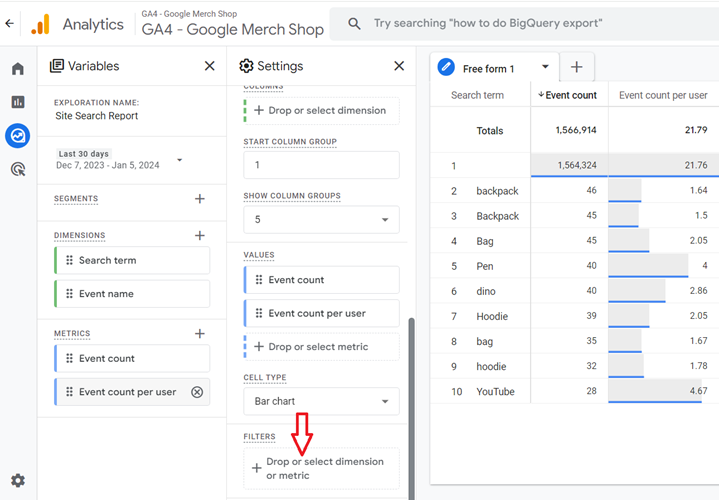
Task: Add a new metric with plus icon
Action: coord(199,333)
